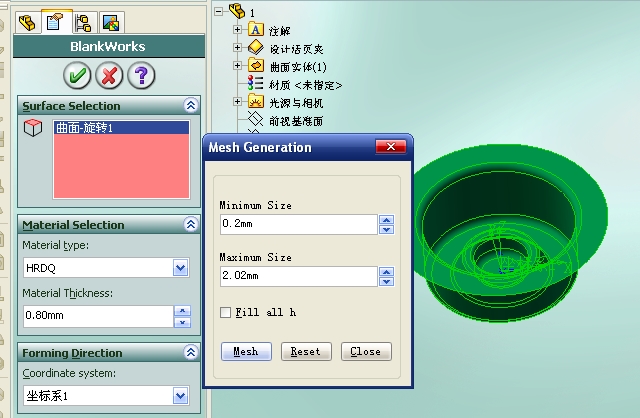This screenshot has height=418, width=640.
Task: Click the lights and cameras folder icon
Action: [x=256, y=101]
